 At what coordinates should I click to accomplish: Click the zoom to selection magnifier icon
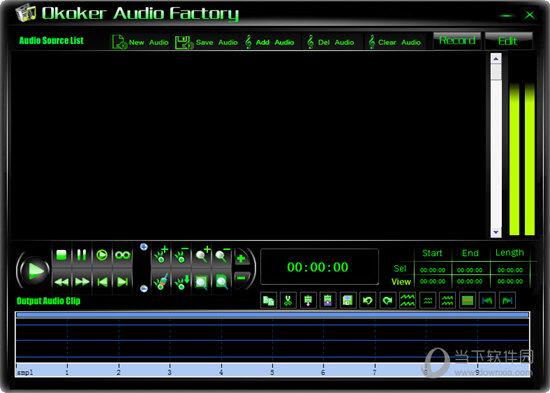(x=202, y=282)
